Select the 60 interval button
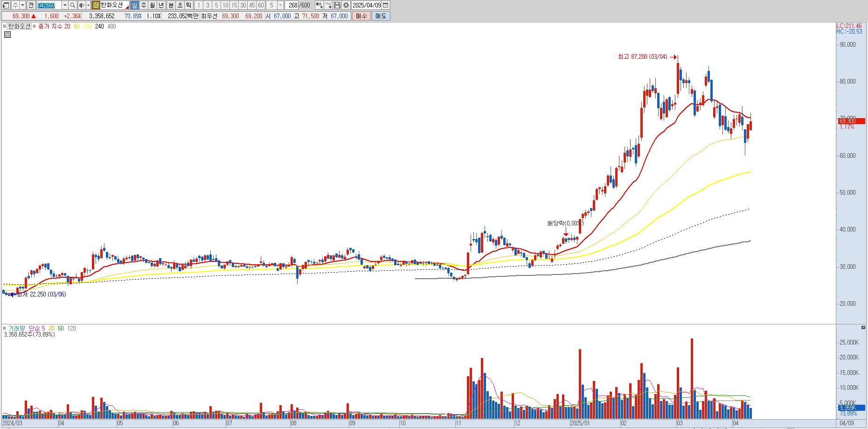Screen dimensions: 868x429 (x=261, y=5)
